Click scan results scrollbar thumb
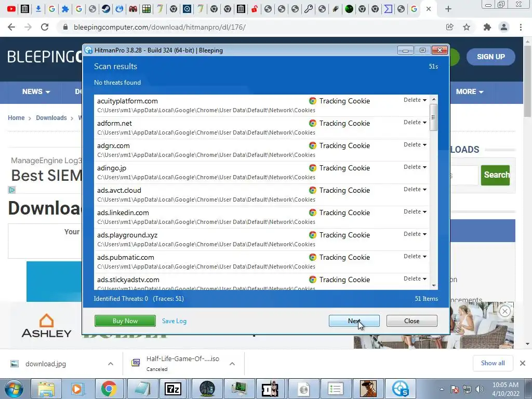The image size is (532, 399). [433, 117]
